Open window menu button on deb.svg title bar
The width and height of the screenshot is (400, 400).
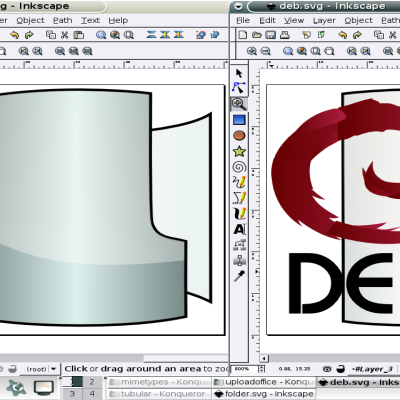pos(238,6)
